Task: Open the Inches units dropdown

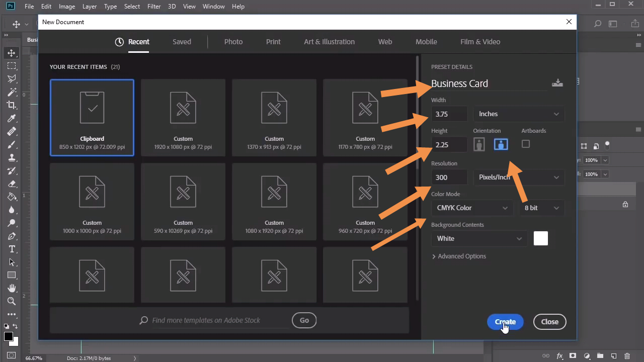Action: coord(518,114)
